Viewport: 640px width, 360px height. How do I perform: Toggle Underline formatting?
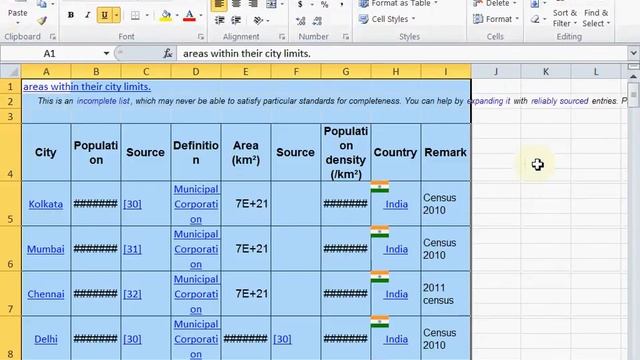point(104,16)
